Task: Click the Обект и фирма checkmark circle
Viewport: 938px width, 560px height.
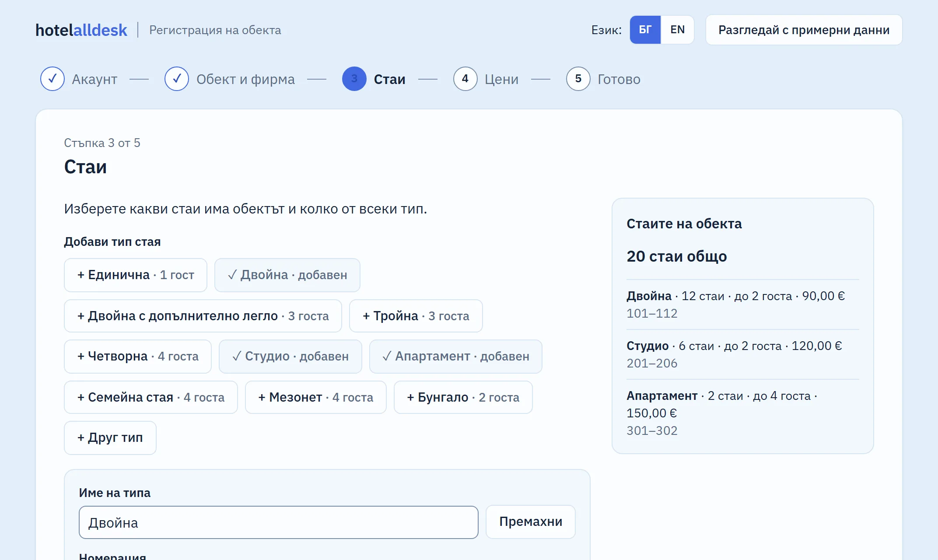Action: pyautogui.click(x=177, y=79)
